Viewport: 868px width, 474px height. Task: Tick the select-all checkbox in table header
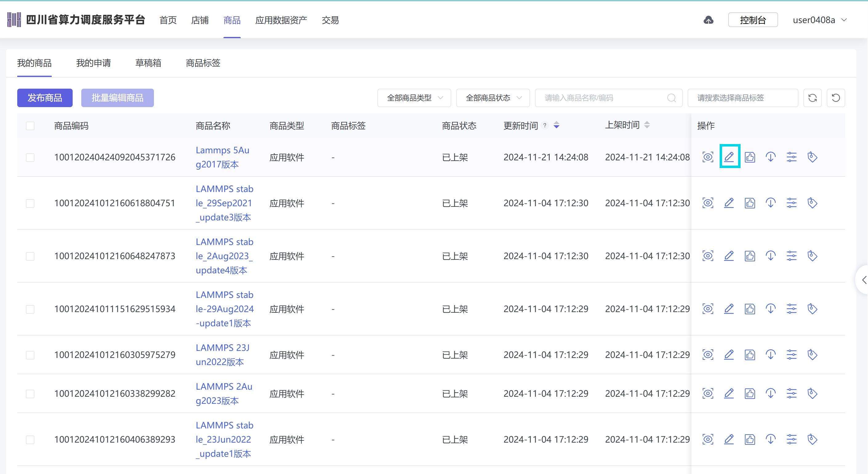point(30,126)
